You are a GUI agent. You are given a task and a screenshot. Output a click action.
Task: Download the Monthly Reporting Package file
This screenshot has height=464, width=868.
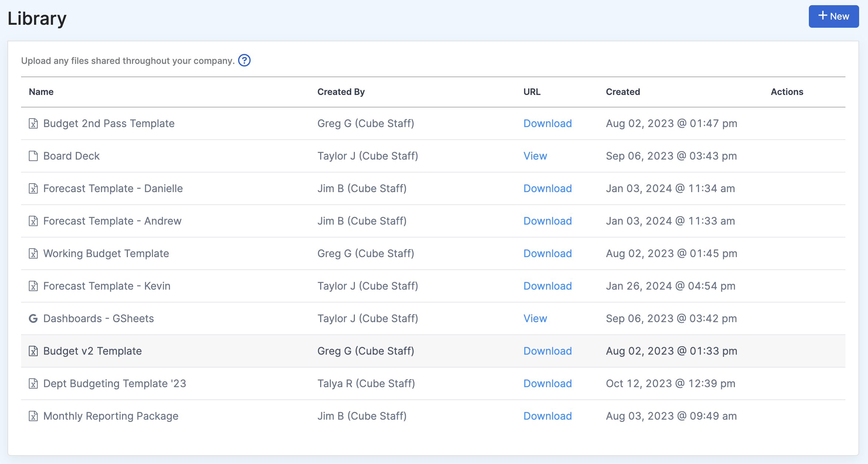coord(547,415)
